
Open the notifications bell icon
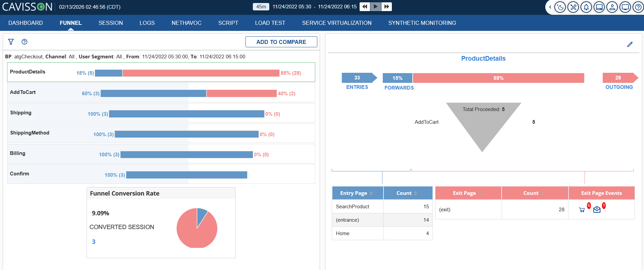[586, 7]
